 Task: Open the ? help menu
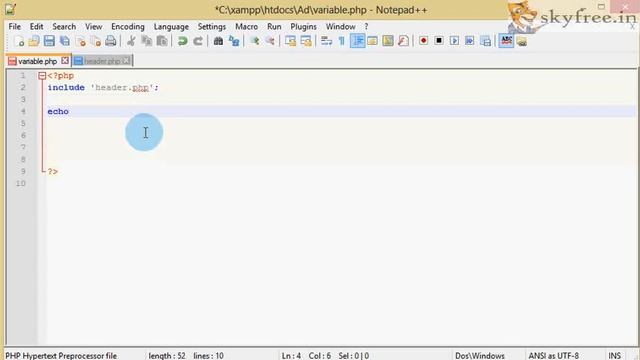[x=367, y=27]
